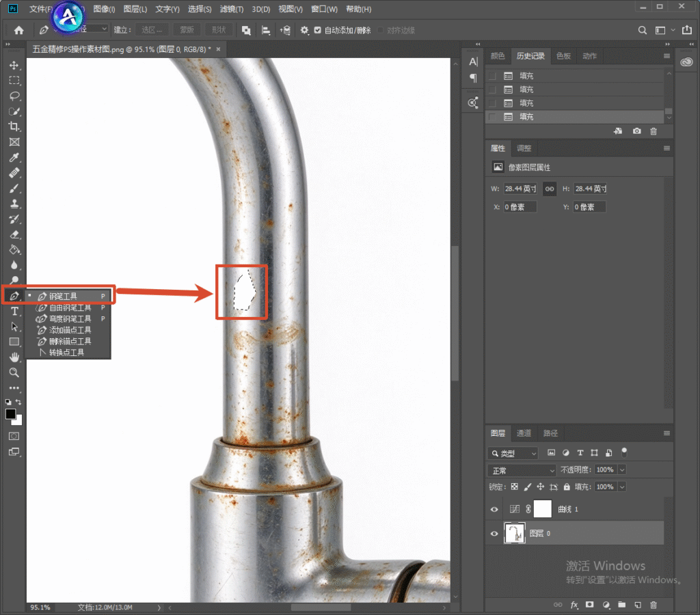Choose 转换点工具 from pen flyout
This screenshot has height=615, width=700.
click(66, 353)
